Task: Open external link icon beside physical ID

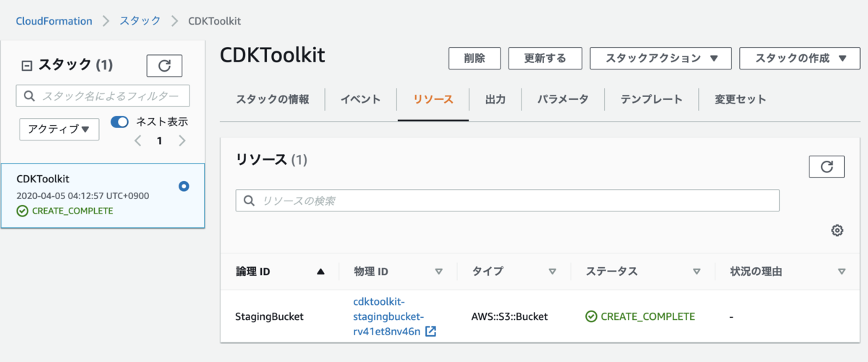Action: coord(431,332)
